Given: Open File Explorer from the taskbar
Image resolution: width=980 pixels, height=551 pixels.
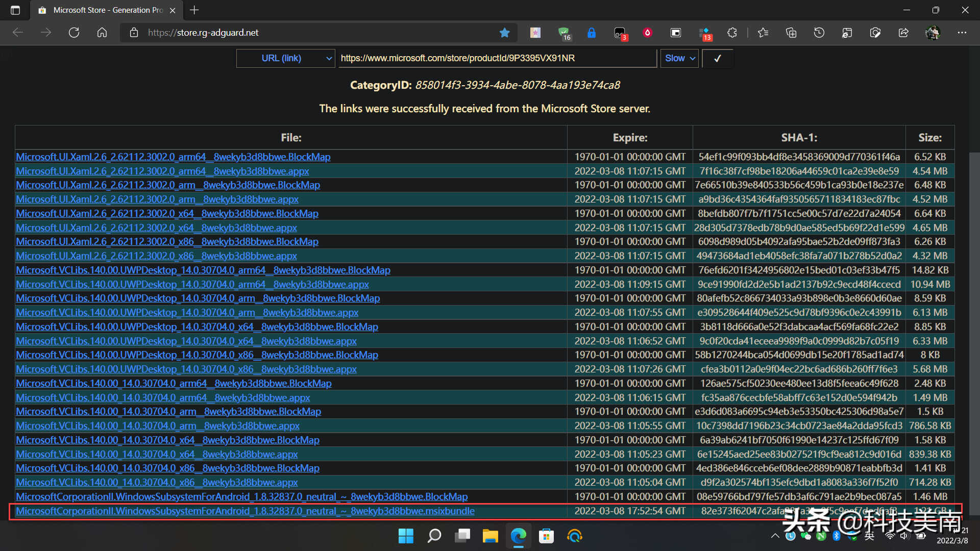Looking at the screenshot, I should 490,536.
